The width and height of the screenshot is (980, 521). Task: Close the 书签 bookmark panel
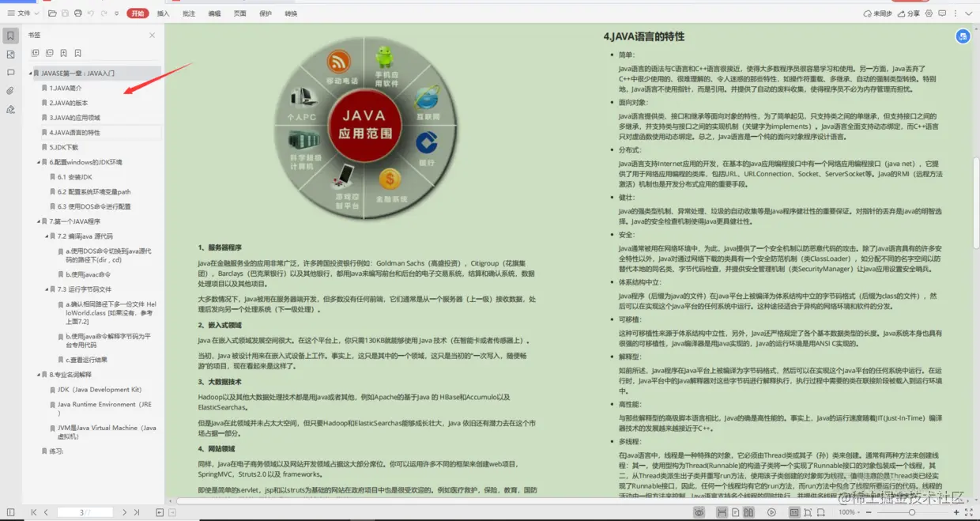pyautogui.click(x=153, y=36)
